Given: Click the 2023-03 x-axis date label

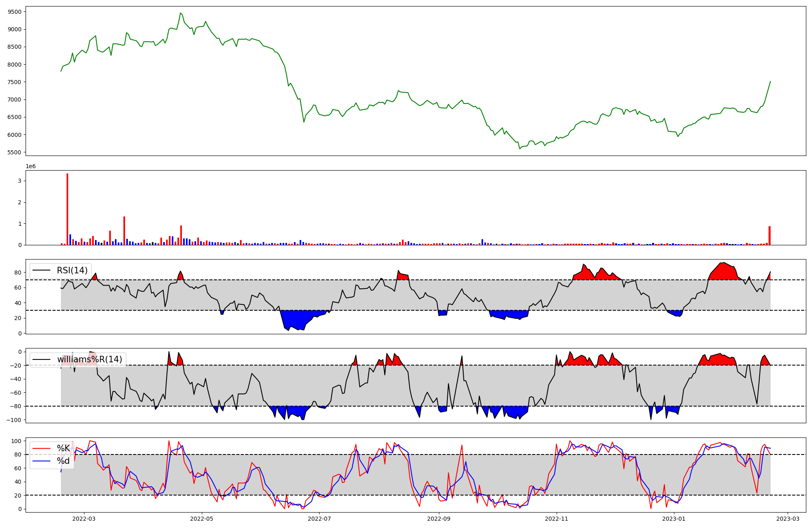Looking at the screenshot, I should coord(788,519).
